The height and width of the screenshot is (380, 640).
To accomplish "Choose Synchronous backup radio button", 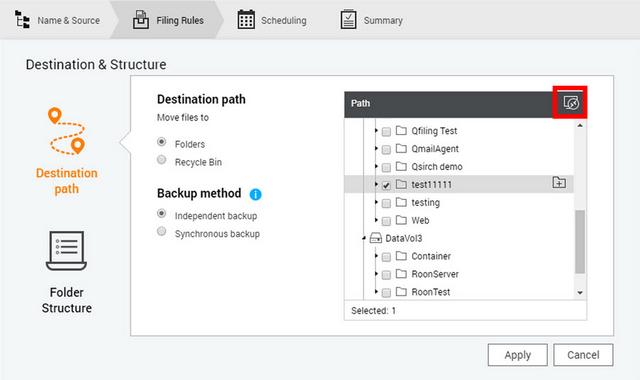I will [162, 231].
